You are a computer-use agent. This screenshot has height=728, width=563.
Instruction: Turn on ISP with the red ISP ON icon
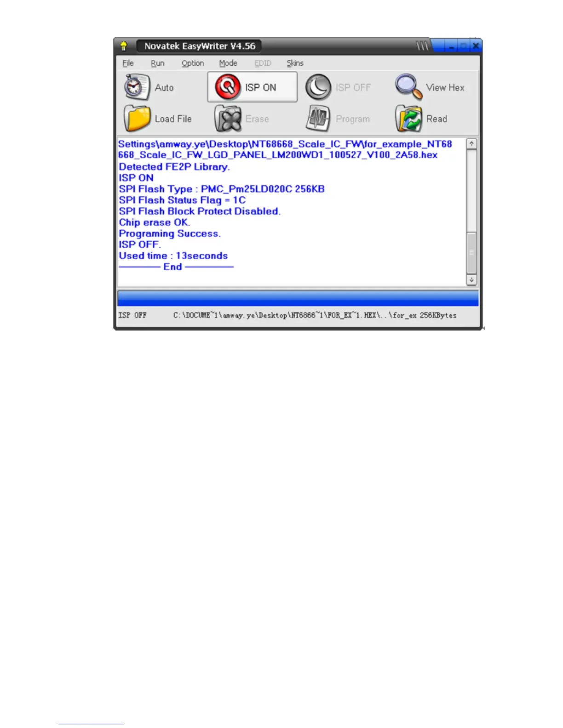228,87
